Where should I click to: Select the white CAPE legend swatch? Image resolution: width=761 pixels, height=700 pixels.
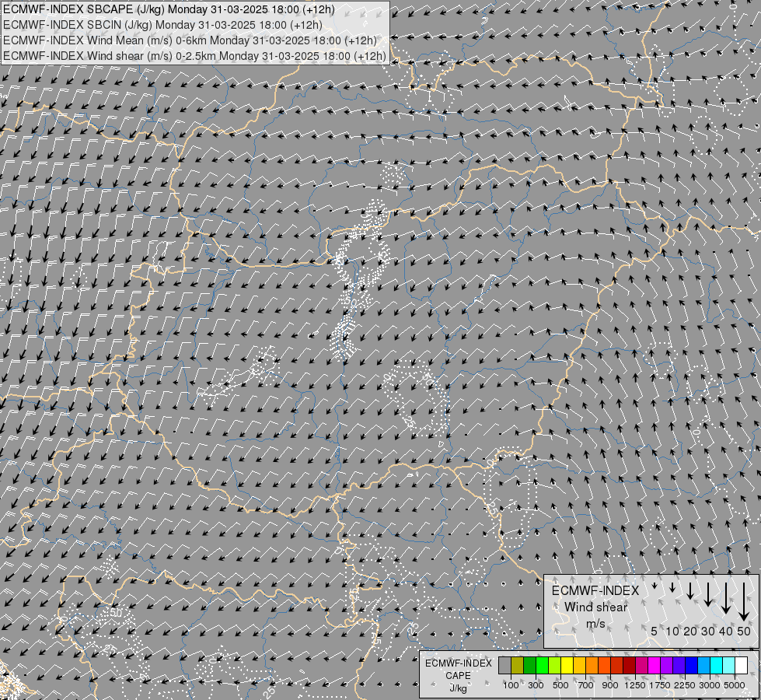pos(742,666)
